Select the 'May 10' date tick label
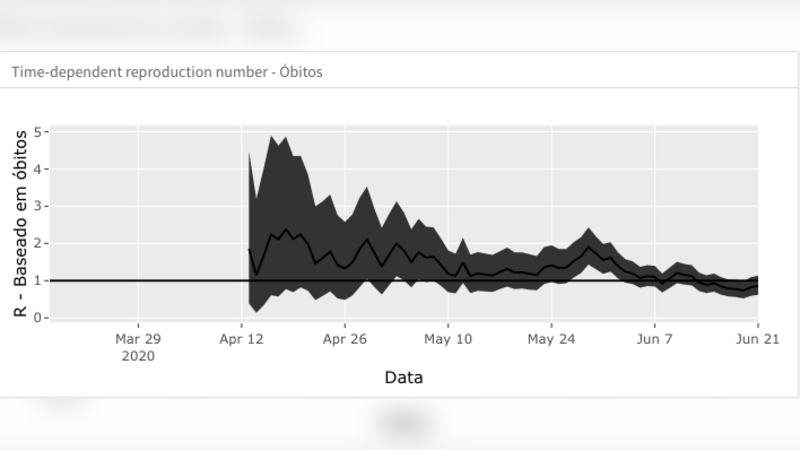 [448, 339]
